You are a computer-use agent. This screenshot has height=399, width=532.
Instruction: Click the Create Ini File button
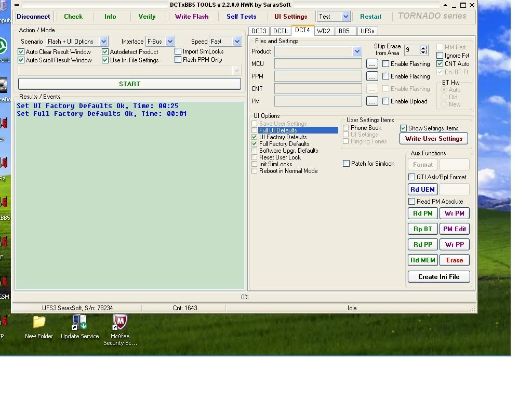[438, 277]
